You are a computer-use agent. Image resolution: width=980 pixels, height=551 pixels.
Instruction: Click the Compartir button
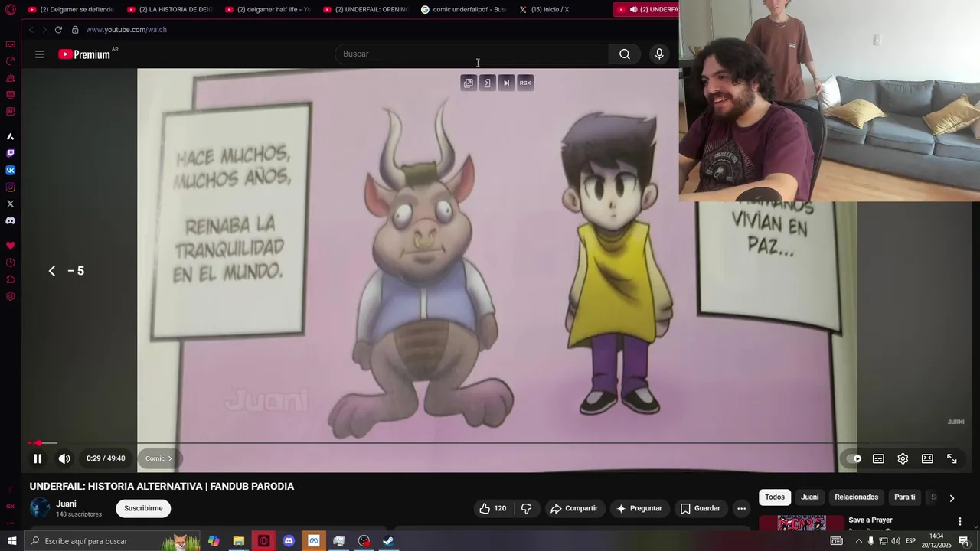pyautogui.click(x=574, y=508)
